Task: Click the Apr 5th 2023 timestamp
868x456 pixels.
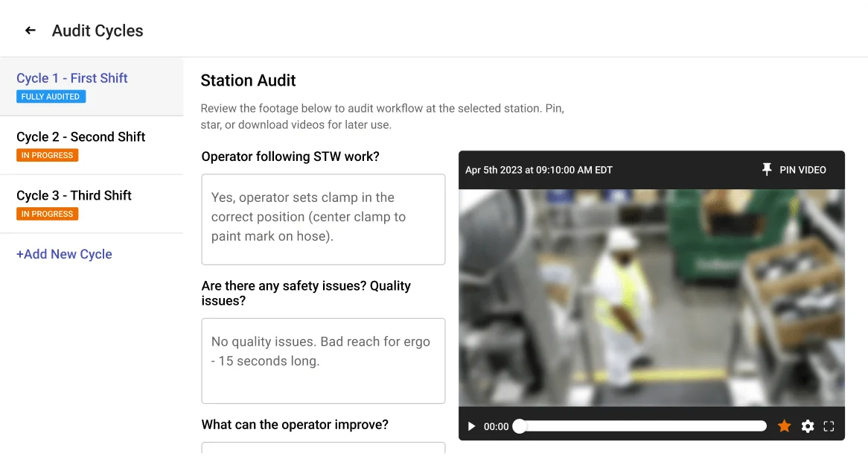Action: point(538,170)
